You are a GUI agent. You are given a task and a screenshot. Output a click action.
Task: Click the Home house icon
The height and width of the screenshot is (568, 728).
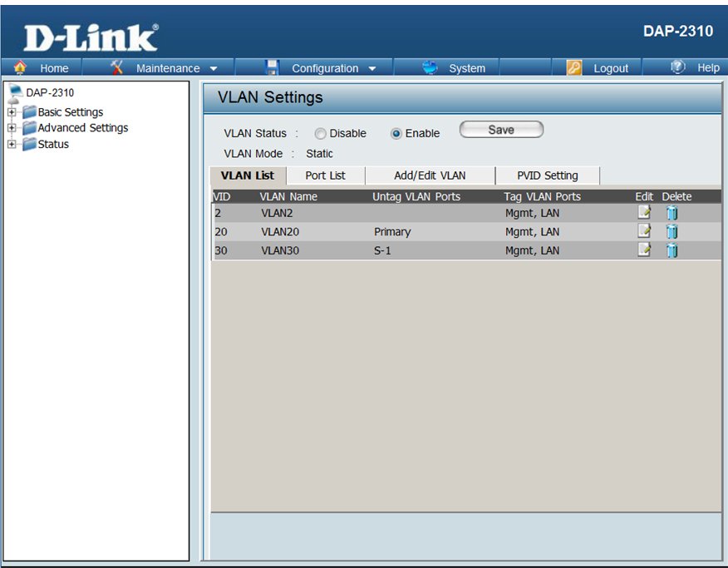(x=21, y=68)
